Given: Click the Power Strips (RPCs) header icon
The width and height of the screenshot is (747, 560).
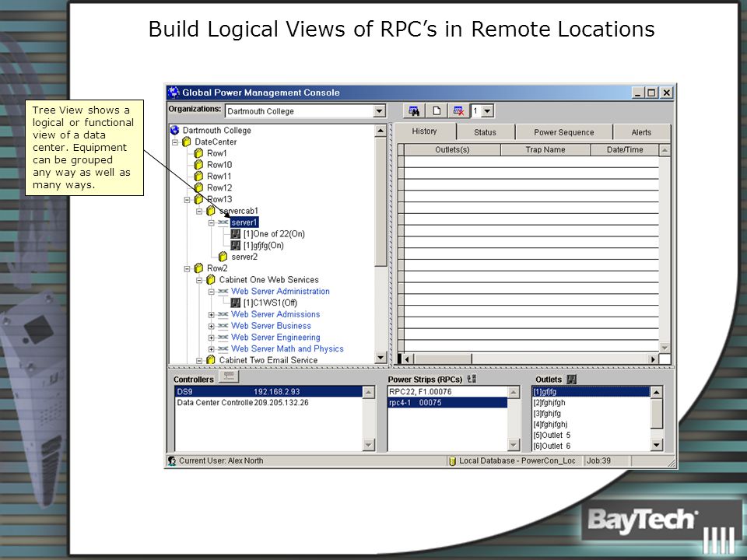Looking at the screenshot, I should click(x=472, y=379).
